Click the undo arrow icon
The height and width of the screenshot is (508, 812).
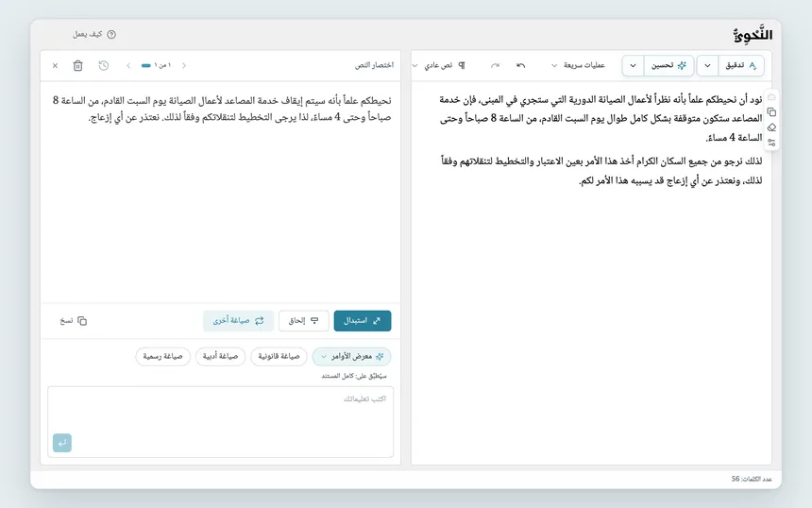(x=520, y=65)
